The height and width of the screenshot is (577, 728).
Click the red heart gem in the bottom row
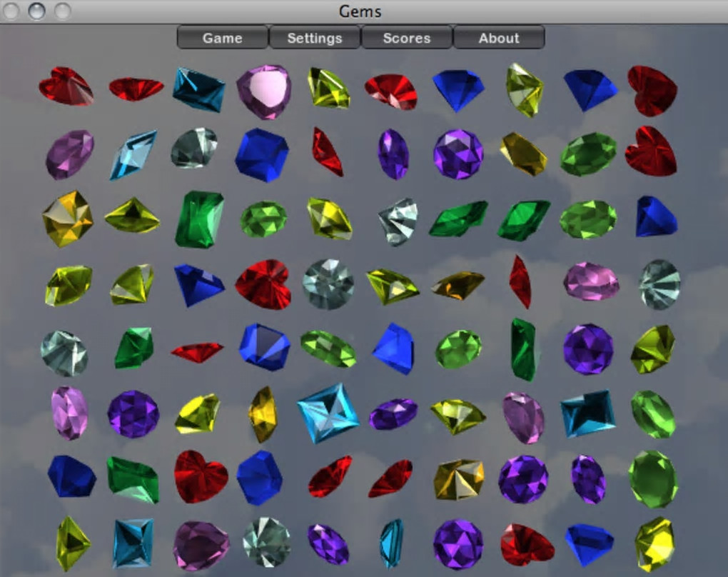click(527, 544)
